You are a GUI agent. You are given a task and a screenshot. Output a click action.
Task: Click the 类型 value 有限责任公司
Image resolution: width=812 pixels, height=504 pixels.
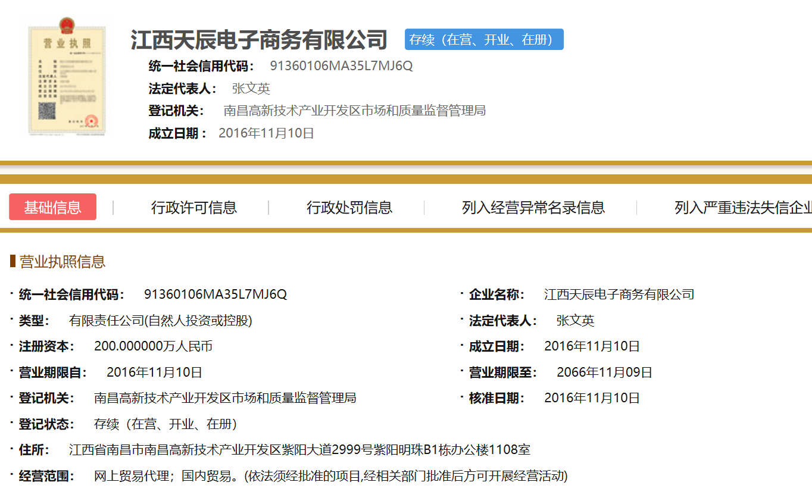(160, 321)
